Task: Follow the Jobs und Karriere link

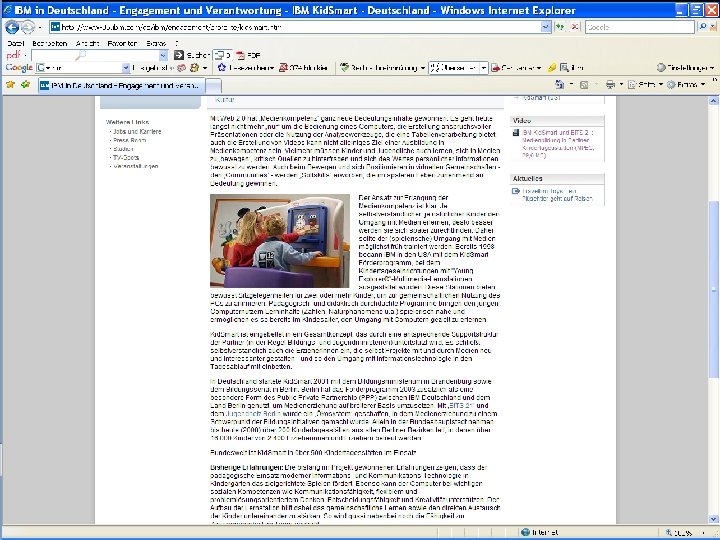Action: [x=137, y=131]
